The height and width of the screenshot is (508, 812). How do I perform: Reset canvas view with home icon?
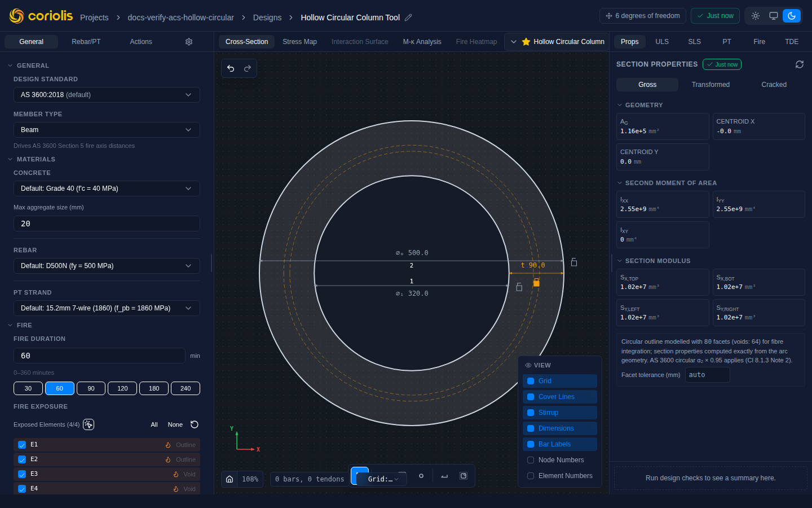[230, 479]
